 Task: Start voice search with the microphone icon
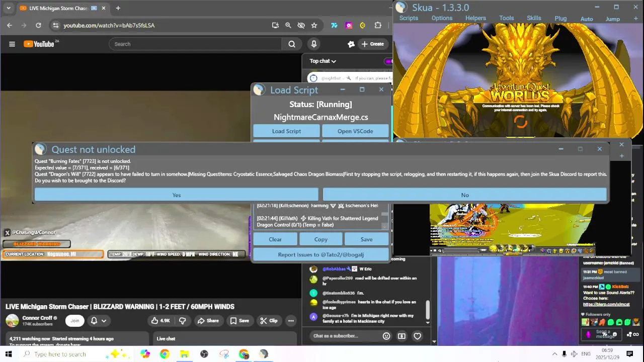[x=314, y=44]
